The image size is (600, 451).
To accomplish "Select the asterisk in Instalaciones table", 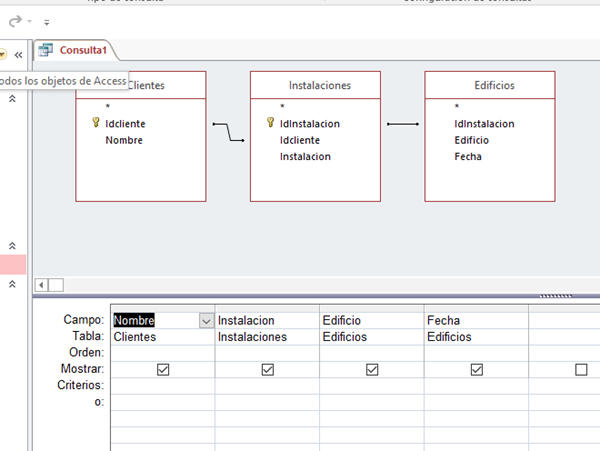I will (x=282, y=107).
